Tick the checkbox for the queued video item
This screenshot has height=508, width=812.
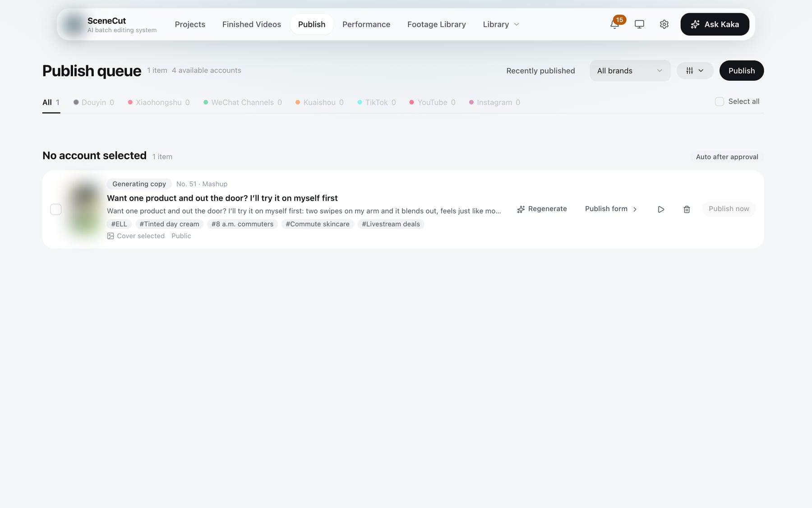tap(56, 210)
